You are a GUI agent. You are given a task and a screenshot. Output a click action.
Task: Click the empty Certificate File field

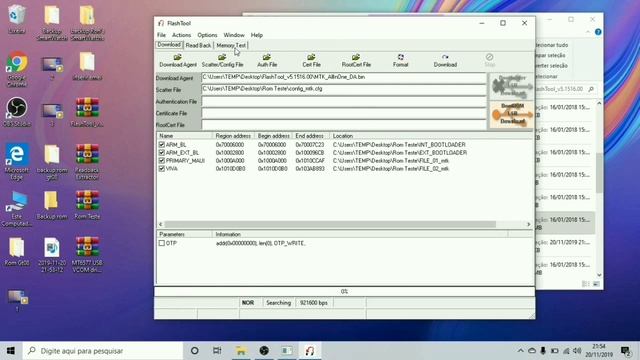344,113
